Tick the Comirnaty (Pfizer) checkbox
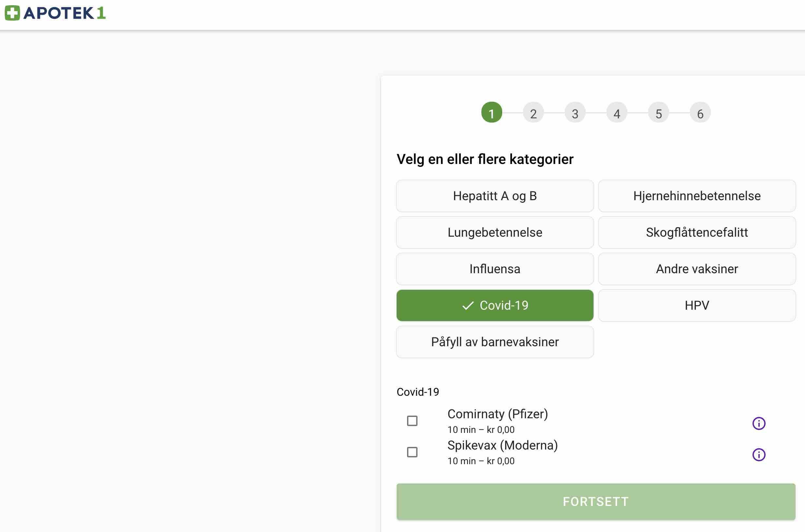 (x=412, y=421)
